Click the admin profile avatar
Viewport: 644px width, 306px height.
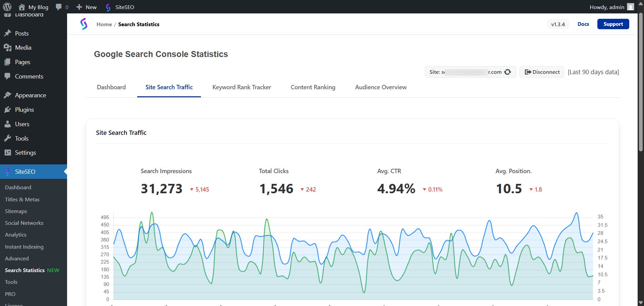point(631,7)
